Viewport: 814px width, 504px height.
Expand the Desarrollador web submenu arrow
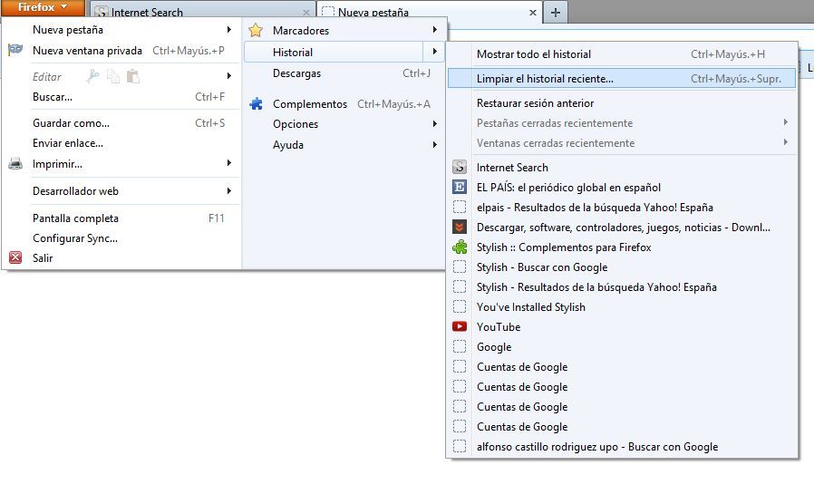(229, 190)
